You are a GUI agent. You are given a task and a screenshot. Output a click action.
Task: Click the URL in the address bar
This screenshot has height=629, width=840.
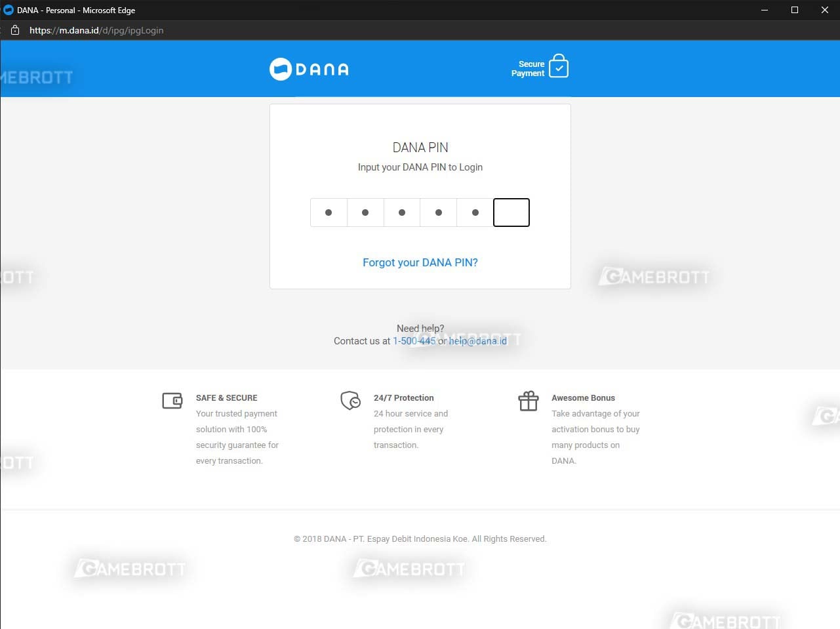[96, 30]
